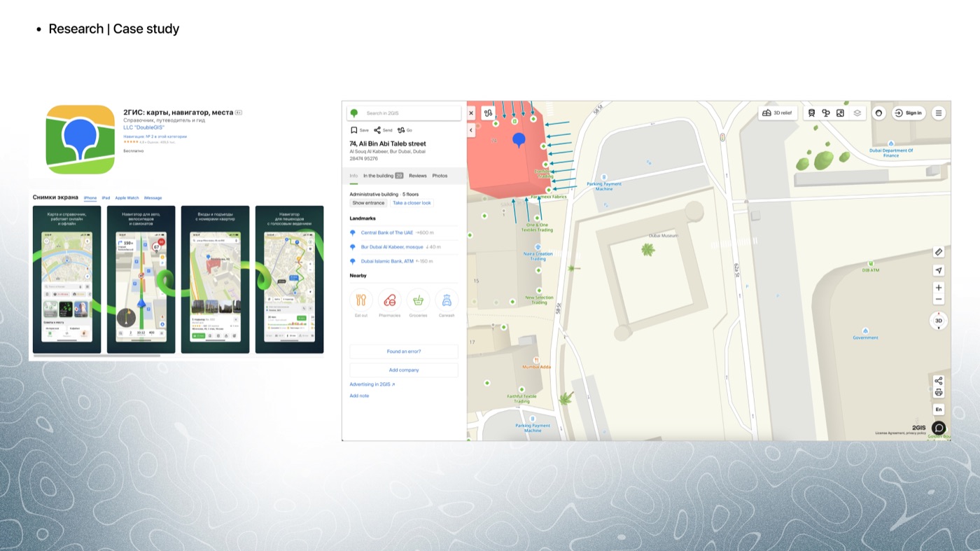This screenshot has height=551, width=980.
Task: Switch to the In the building tab
Action: [383, 176]
